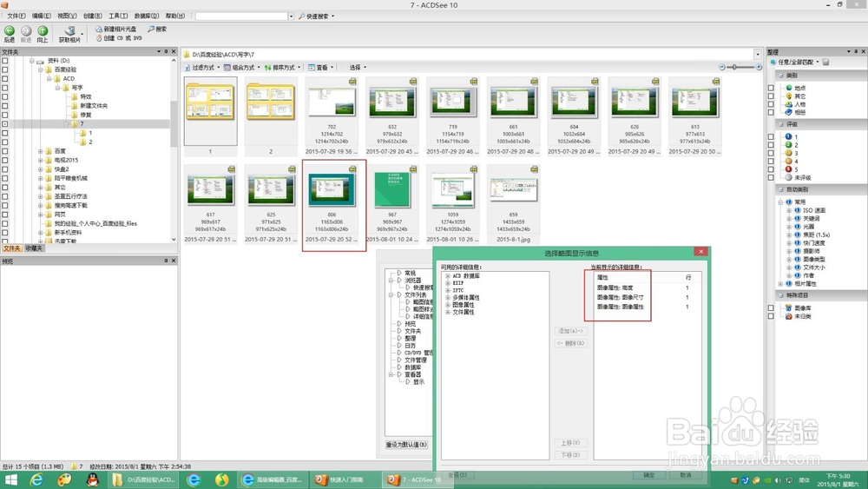Click the 取消 button in dialog
This screenshot has height=489, width=868.
tap(686, 475)
